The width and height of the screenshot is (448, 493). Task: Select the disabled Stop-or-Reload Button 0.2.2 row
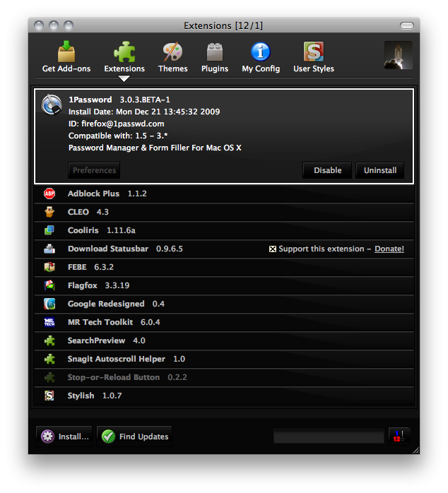224,377
